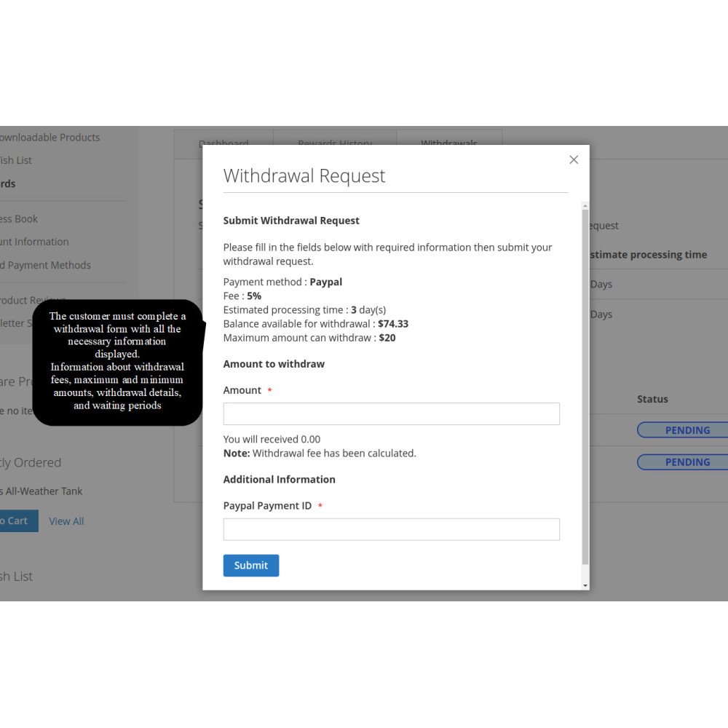728x728 pixels.
Task: Open Account Information sidebar link
Action: [x=34, y=242]
